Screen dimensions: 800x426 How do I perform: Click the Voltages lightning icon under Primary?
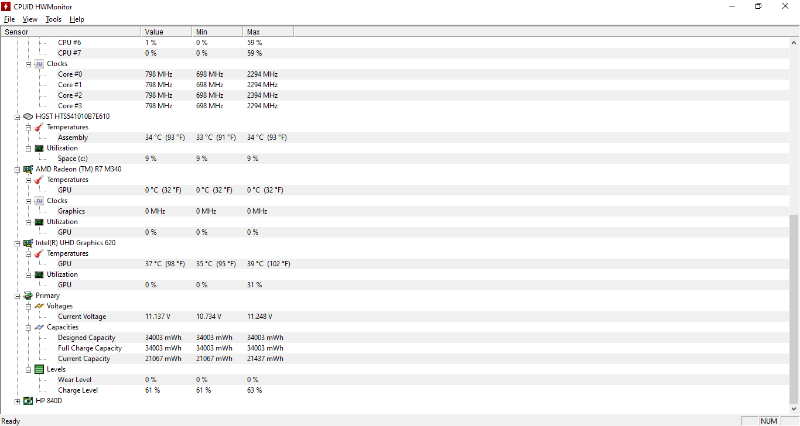pos(39,306)
